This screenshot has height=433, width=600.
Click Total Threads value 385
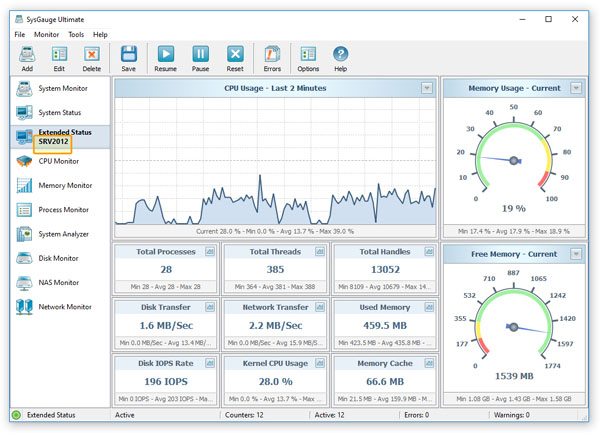pyautogui.click(x=275, y=270)
